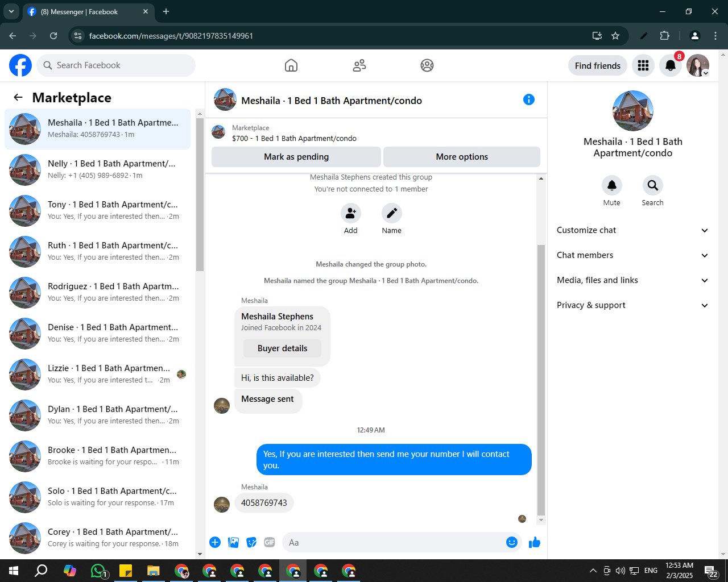Open a new browser tab

pos(166,11)
